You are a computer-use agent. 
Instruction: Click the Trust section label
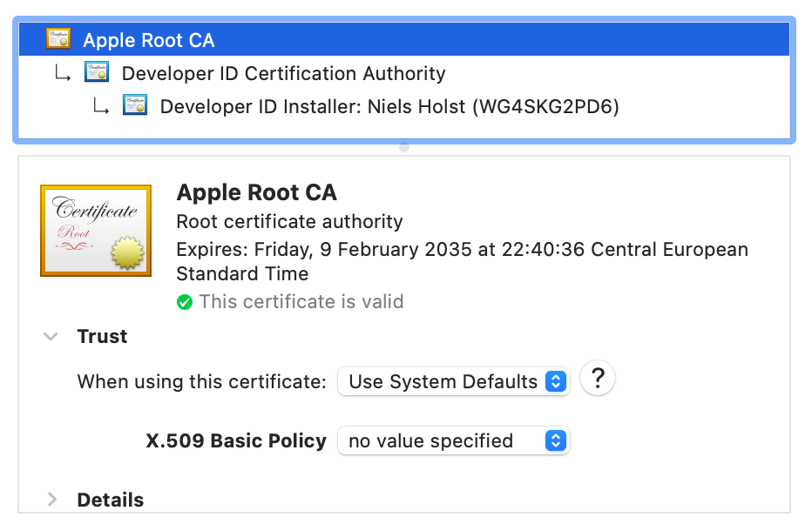pos(102,337)
